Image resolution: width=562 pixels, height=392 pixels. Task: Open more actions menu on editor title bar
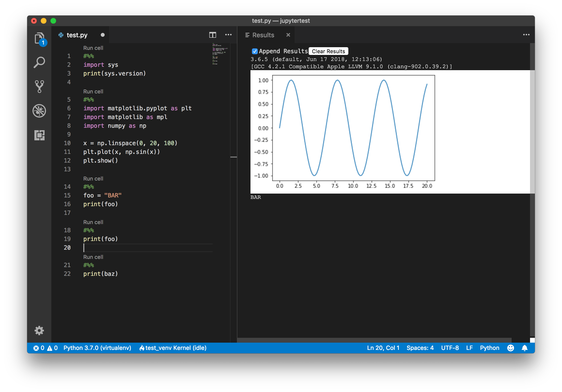pyautogui.click(x=228, y=35)
